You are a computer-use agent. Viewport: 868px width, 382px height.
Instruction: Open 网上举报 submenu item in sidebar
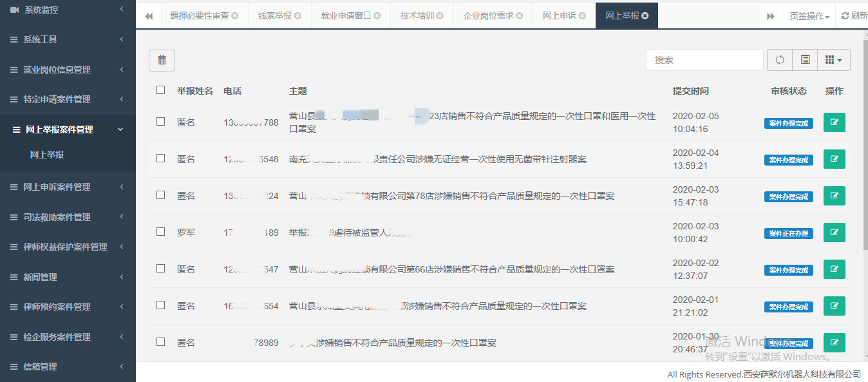tap(47, 155)
